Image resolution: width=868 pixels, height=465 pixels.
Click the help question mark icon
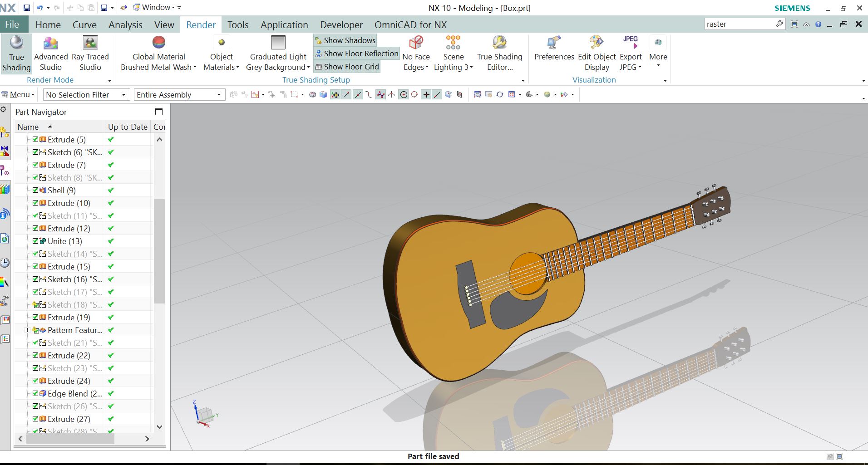coord(818,24)
